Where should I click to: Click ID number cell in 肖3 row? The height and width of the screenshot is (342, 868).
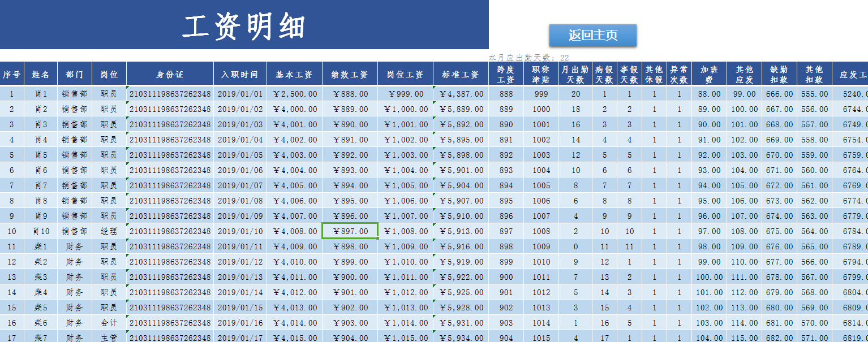[170, 124]
